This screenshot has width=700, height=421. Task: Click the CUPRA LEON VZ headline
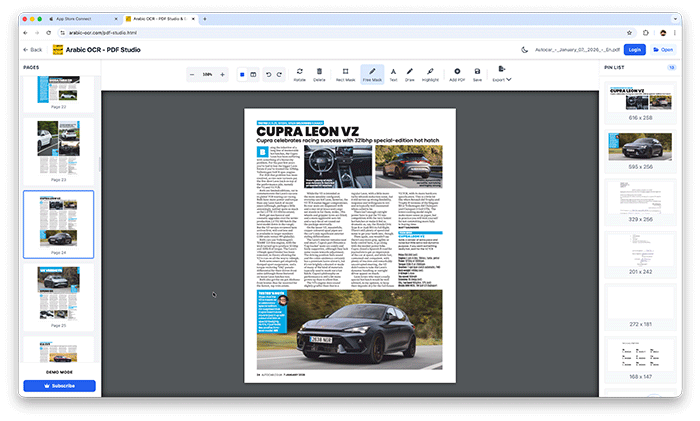click(x=308, y=131)
